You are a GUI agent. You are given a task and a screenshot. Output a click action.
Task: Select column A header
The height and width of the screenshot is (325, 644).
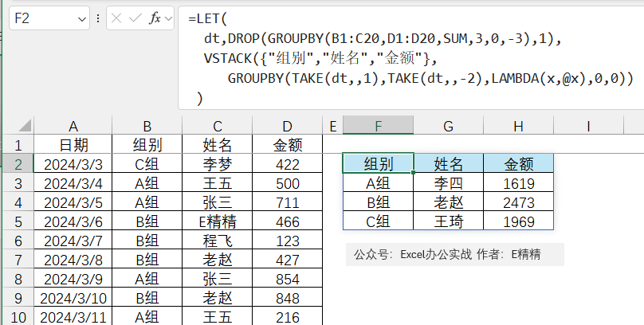coord(73,126)
